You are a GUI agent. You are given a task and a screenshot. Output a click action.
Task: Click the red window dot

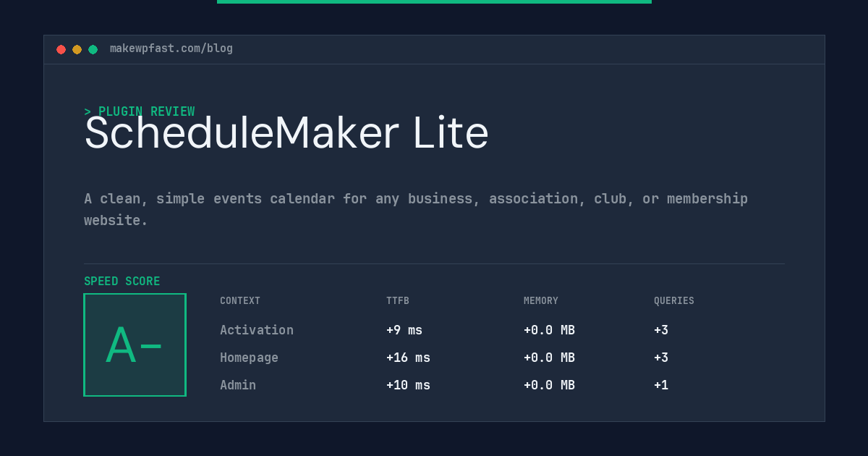pos(61,49)
